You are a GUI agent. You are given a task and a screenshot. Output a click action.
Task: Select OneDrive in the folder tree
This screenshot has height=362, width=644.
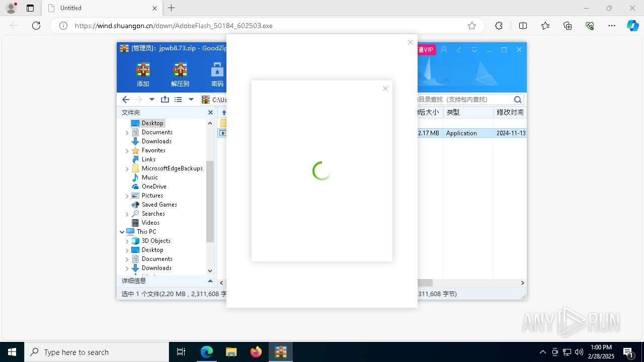pos(154,187)
